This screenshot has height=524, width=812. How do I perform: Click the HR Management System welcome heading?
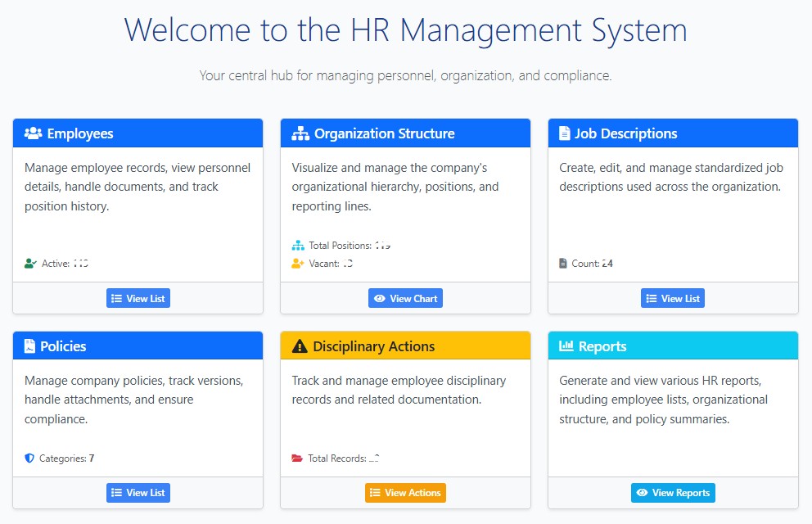(x=406, y=30)
